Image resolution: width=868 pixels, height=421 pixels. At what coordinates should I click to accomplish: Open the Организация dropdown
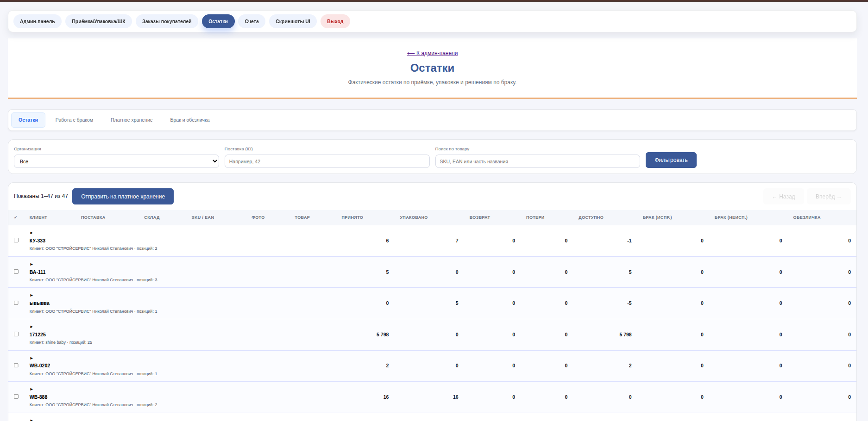116,161
